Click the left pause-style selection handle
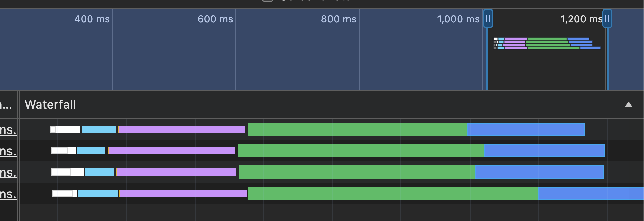644x221 pixels. [x=488, y=19]
